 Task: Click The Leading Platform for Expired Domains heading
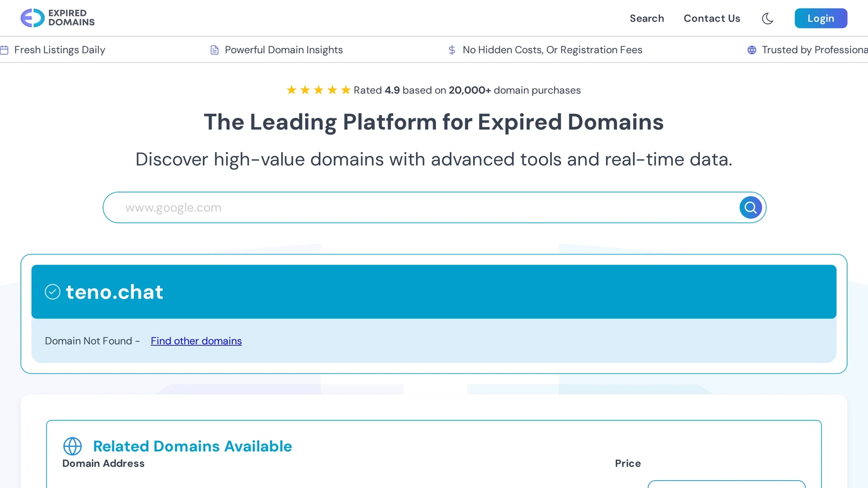pos(434,122)
